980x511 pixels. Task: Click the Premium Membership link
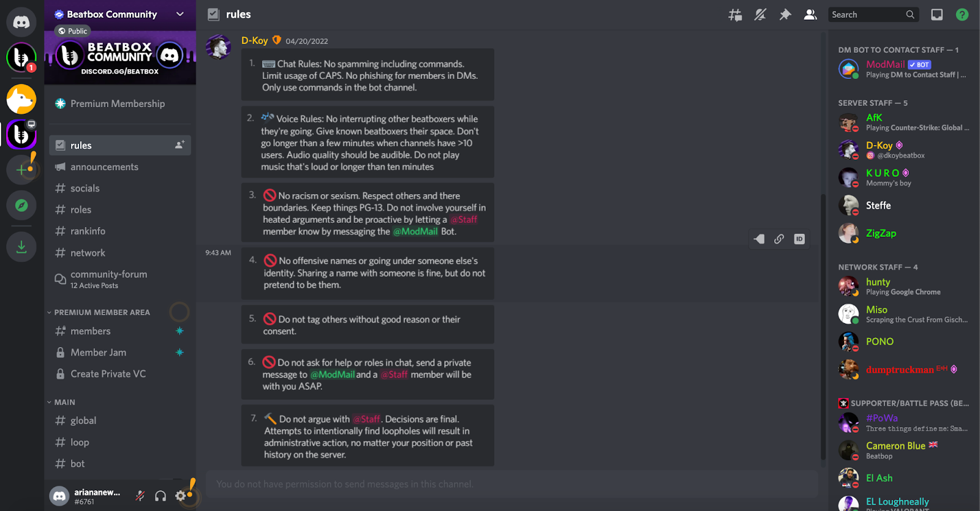117,104
